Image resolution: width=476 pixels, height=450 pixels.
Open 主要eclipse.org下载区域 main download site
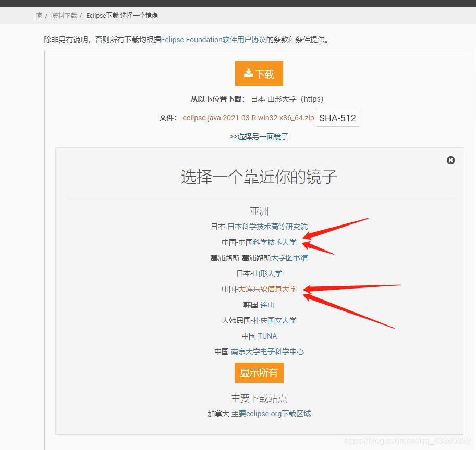[x=271, y=414]
